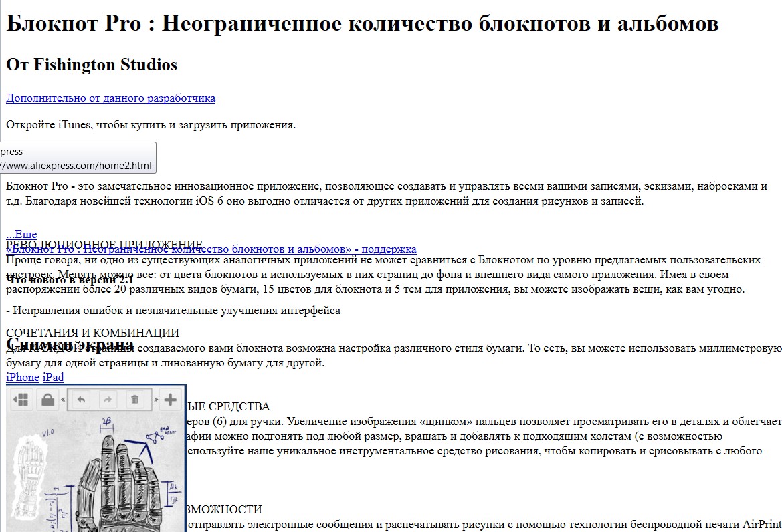Click the right double-chevron beside the trash icon

(x=156, y=400)
